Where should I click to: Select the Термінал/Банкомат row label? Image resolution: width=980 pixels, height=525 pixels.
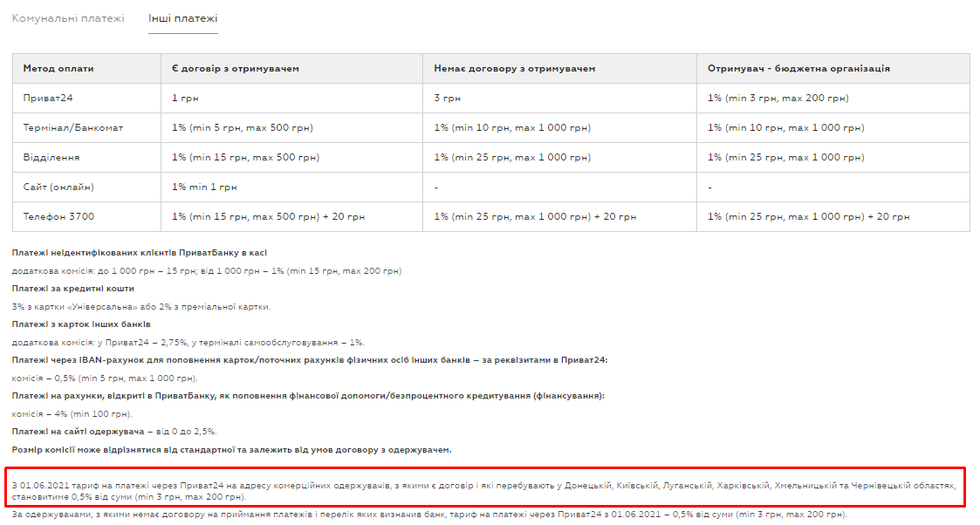tap(73, 127)
